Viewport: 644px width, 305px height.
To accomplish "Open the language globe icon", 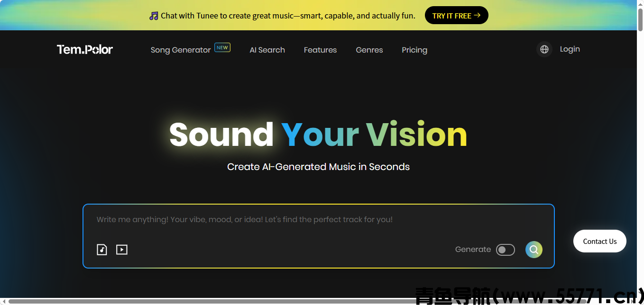I will (x=544, y=49).
